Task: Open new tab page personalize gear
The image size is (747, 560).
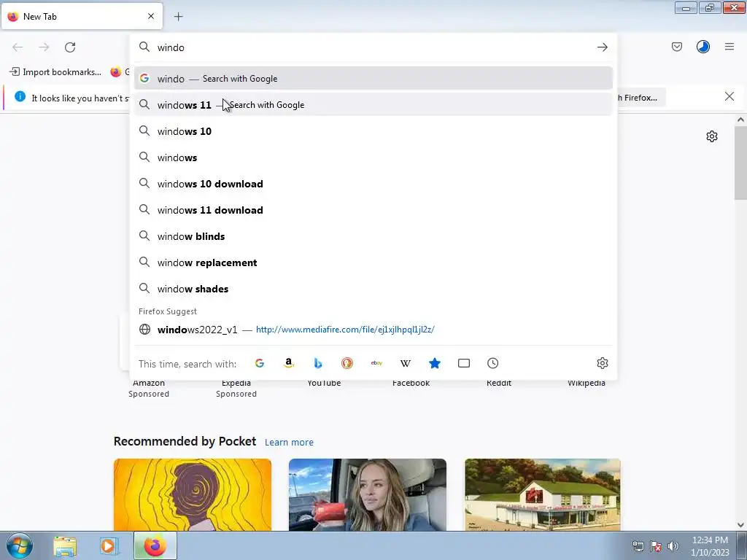Action: click(712, 136)
